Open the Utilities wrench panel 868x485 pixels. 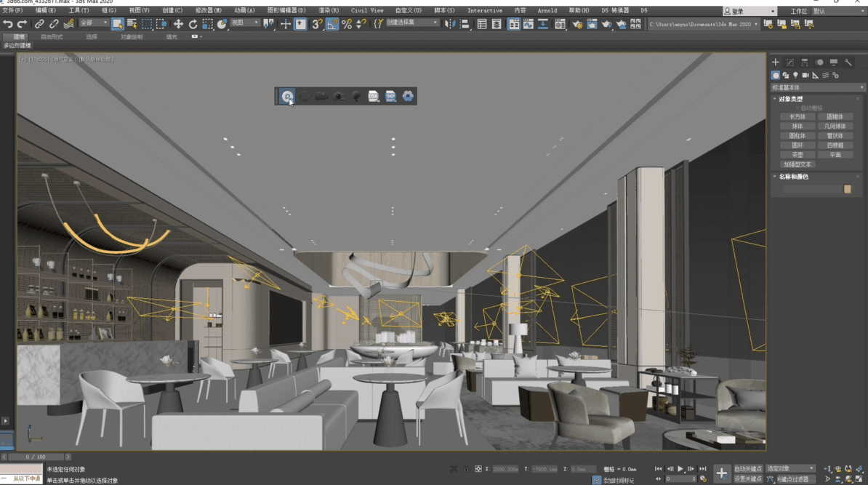[849, 63]
